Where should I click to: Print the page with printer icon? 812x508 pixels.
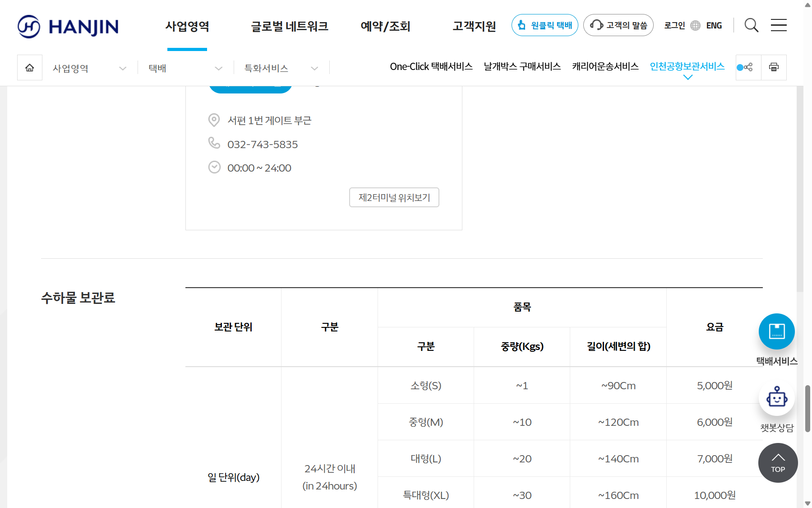click(x=774, y=68)
